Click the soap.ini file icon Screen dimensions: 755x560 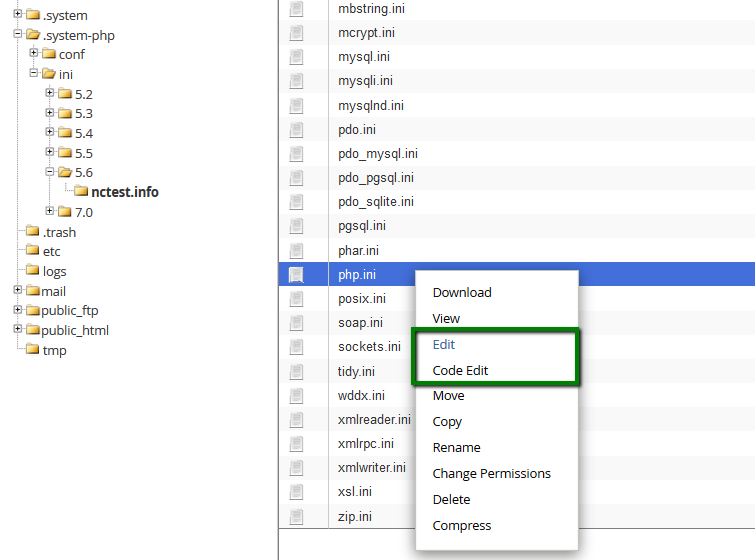pos(296,323)
